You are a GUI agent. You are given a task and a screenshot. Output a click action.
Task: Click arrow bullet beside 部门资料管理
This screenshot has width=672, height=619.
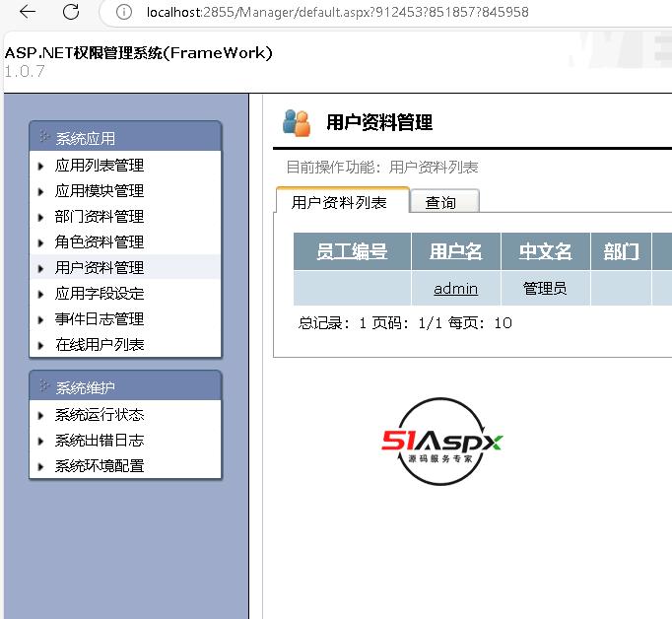pos(40,217)
